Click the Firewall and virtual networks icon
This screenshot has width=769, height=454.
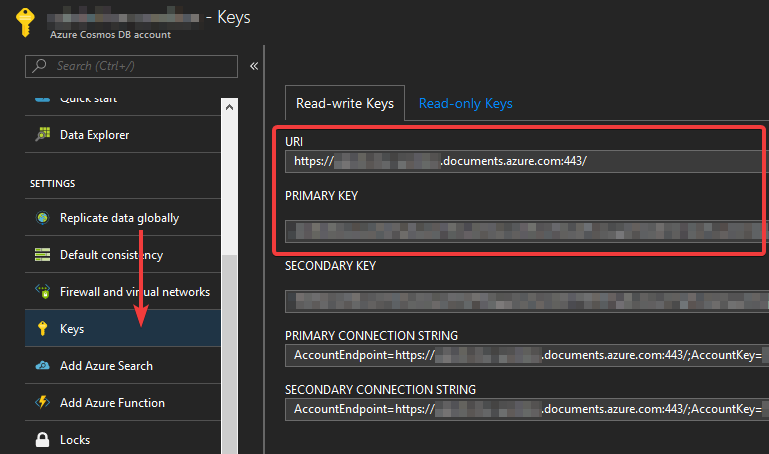pos(43,291)
